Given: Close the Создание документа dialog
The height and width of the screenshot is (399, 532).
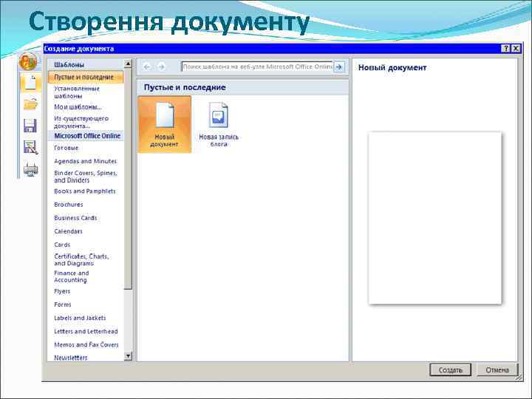Looking at the screenshot, I should click(x=516, y=48).
